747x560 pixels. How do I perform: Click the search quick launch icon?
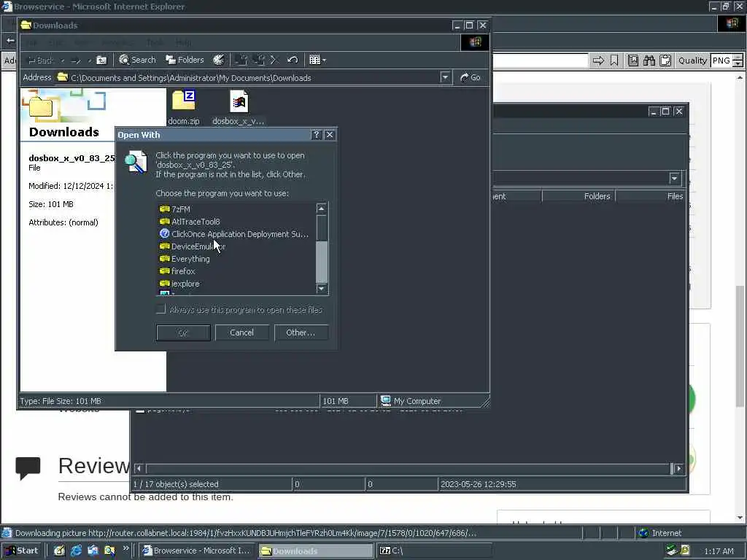(109, 551)
